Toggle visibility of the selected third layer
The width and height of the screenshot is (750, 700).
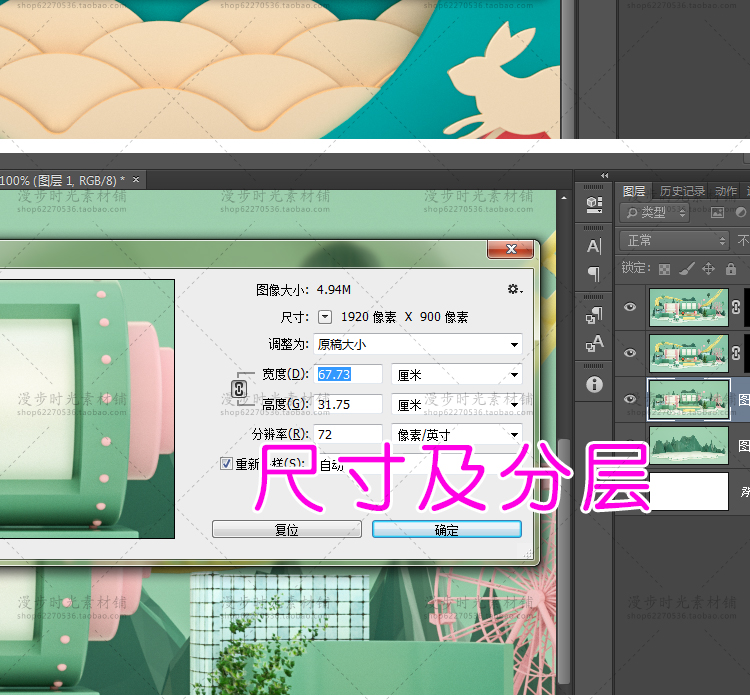[630, 399]
